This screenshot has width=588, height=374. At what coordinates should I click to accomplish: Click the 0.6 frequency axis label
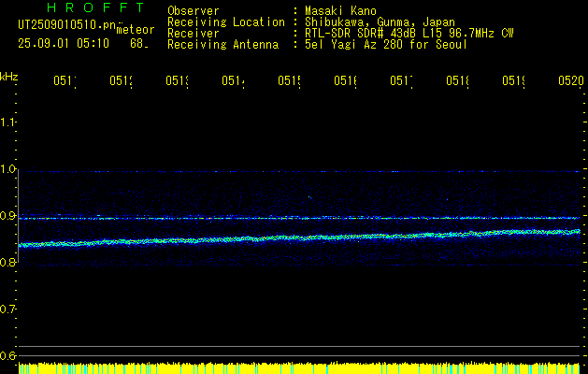click(x=7, y=355)
